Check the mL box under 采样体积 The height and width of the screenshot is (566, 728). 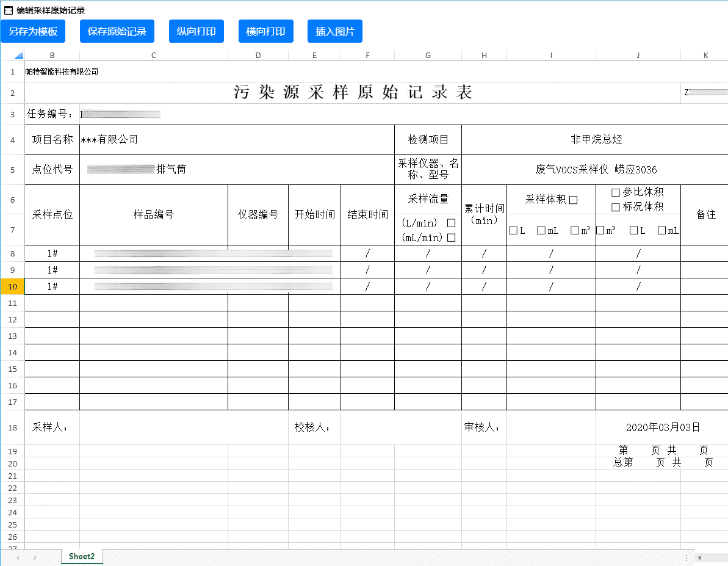tap(541, 230)
